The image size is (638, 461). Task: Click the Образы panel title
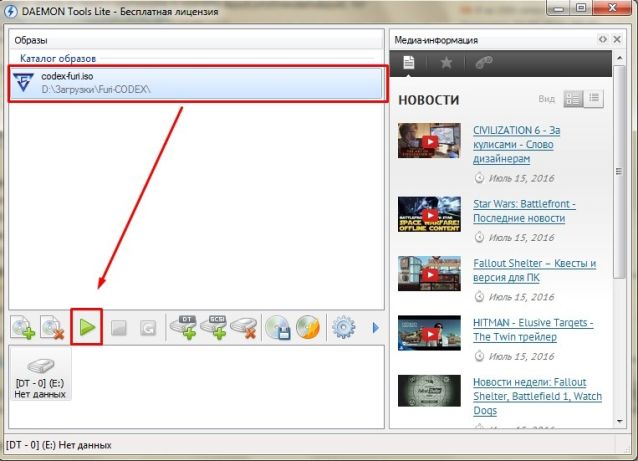(x=31, y=40)
